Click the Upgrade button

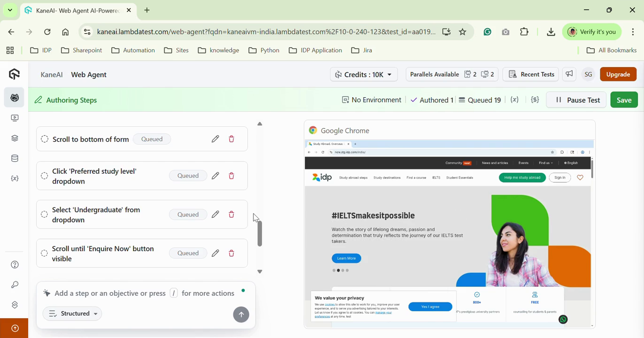[x=618, y=74]
